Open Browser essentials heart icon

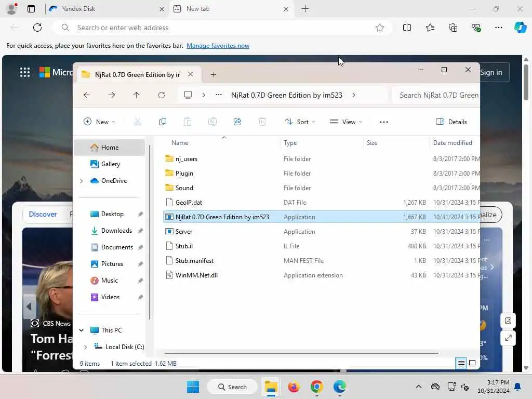pos(476,28)
